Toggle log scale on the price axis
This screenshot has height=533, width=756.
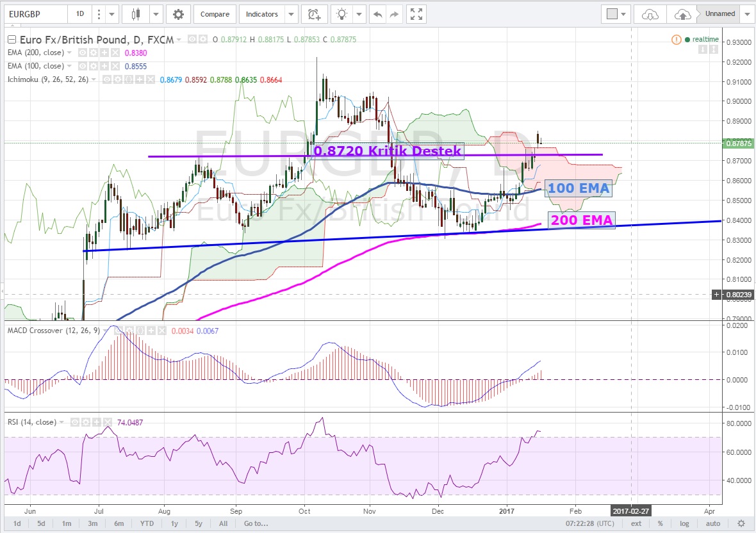684,523
